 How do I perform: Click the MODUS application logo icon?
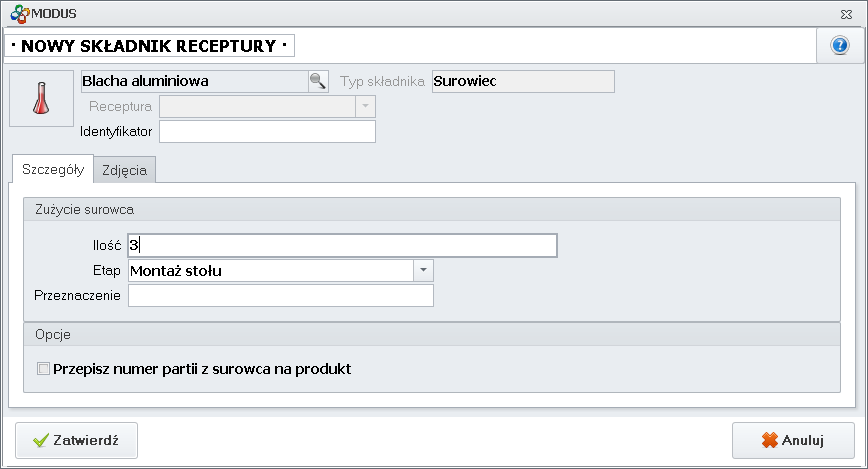coord(15,13)
